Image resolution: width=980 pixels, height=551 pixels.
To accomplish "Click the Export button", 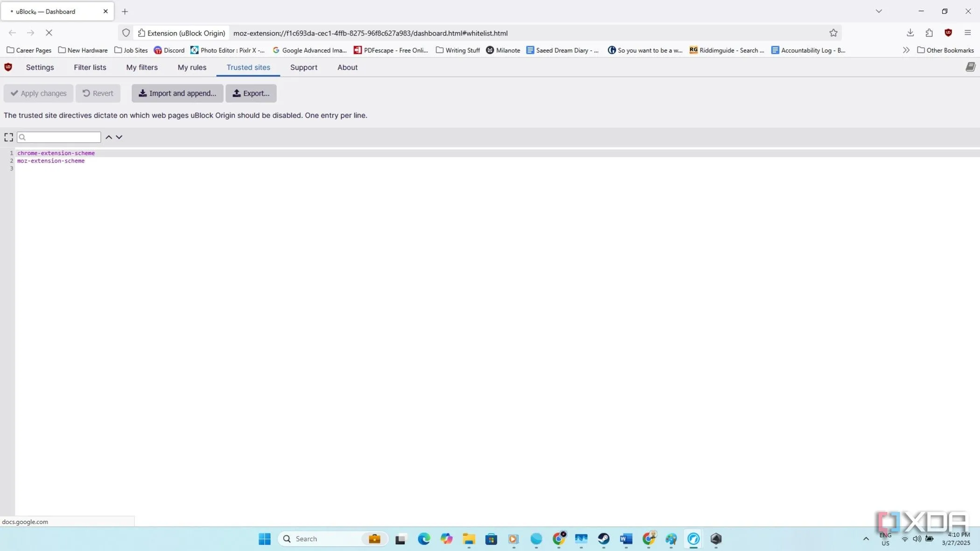I will (x=251, y=93).
